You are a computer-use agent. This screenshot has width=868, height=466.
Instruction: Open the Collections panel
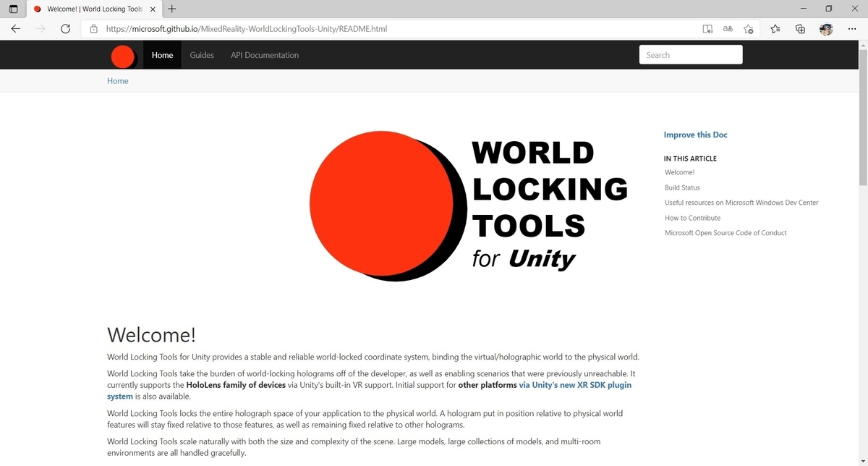799,29
